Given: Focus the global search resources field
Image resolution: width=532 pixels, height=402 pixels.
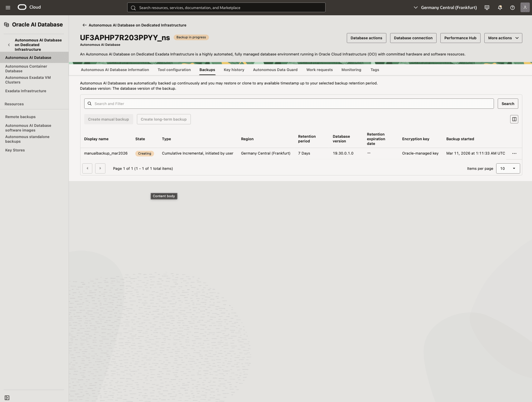Looking at the screenshot, I should (226, 7).
